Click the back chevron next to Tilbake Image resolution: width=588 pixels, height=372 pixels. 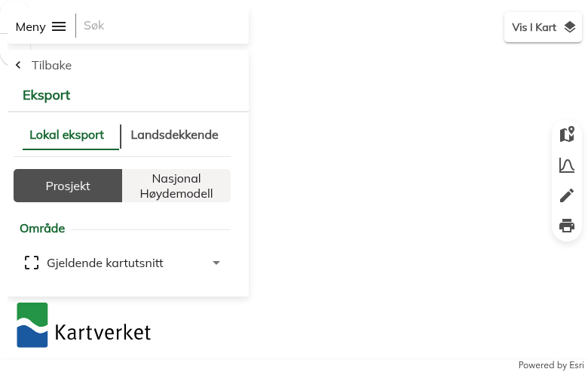(19, 66)
